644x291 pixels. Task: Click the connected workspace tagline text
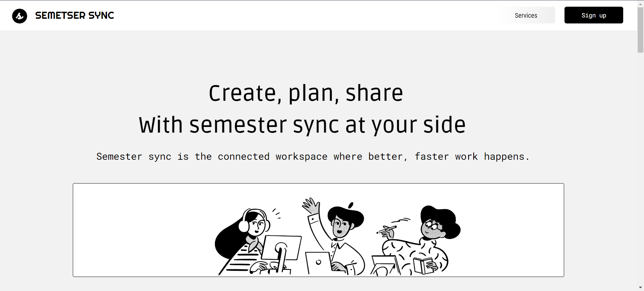click(313, 157)
